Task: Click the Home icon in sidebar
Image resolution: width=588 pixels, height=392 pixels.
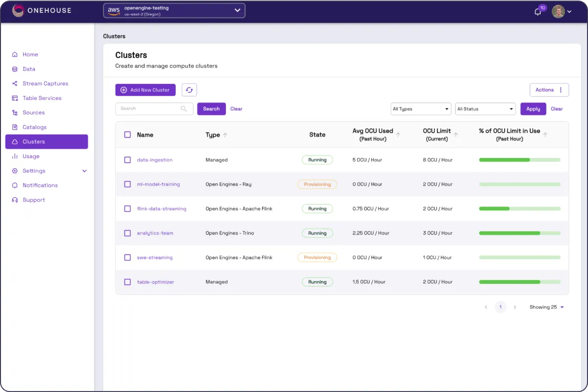Action: pyautogui.click(x=15, y=54)
